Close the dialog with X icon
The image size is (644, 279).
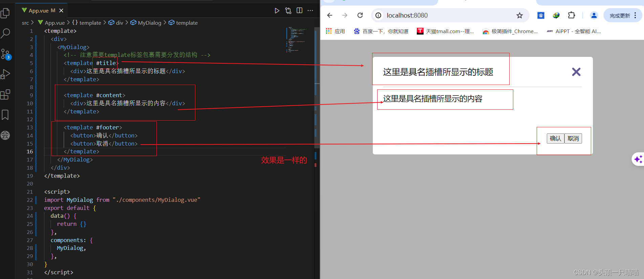point(576,72)
